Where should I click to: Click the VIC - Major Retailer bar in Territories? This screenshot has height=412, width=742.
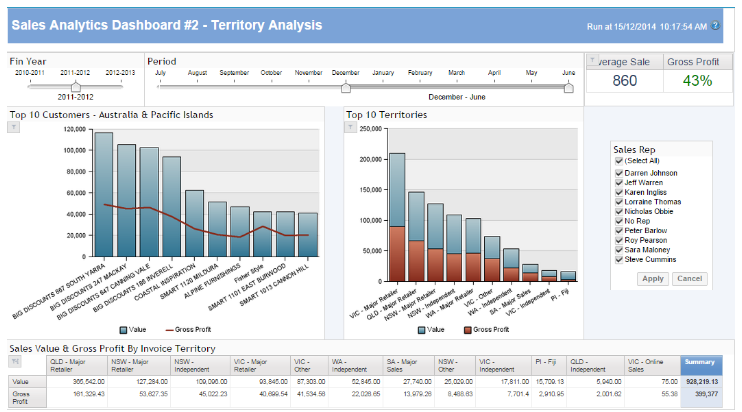tap(397, 217)
